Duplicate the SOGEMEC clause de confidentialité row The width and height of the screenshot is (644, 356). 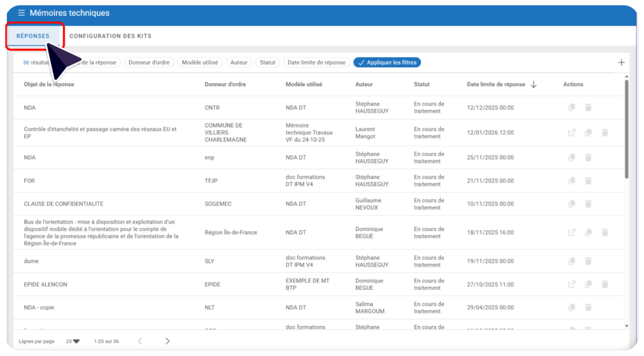(x=572, y=204)
